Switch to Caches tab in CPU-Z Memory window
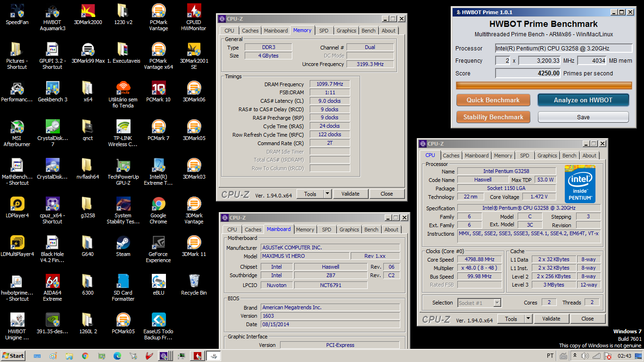This screenshot has height=362, width=644. click(x=250, y=31)
